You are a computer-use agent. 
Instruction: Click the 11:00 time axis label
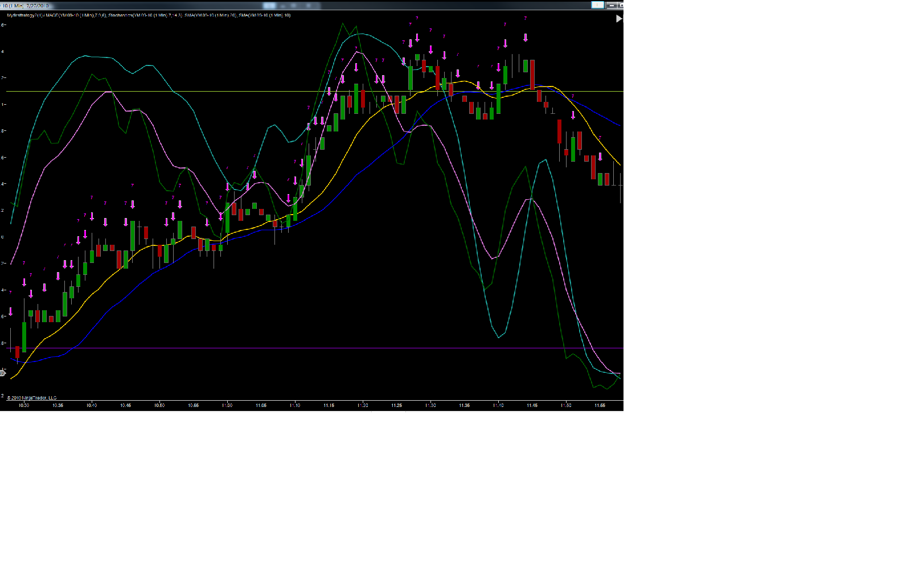[227, 405]
